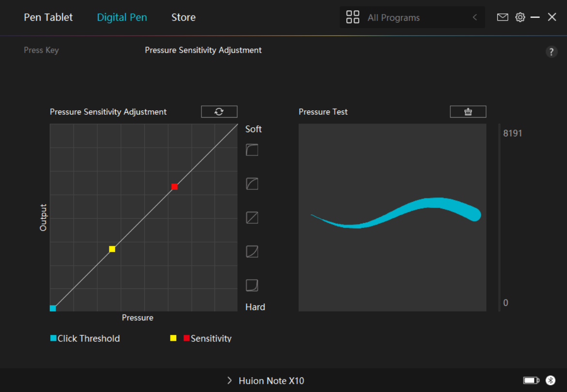Switch to the Pen Tablet tab
Image resolution: width=567 pixels, height=392 pixels.
tap(48, 17)
